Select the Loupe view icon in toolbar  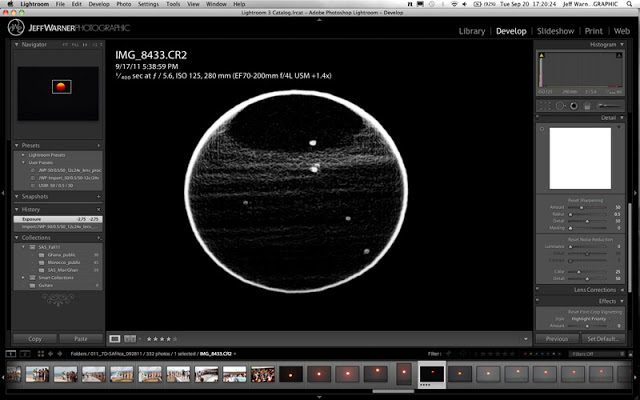point(115,339)
